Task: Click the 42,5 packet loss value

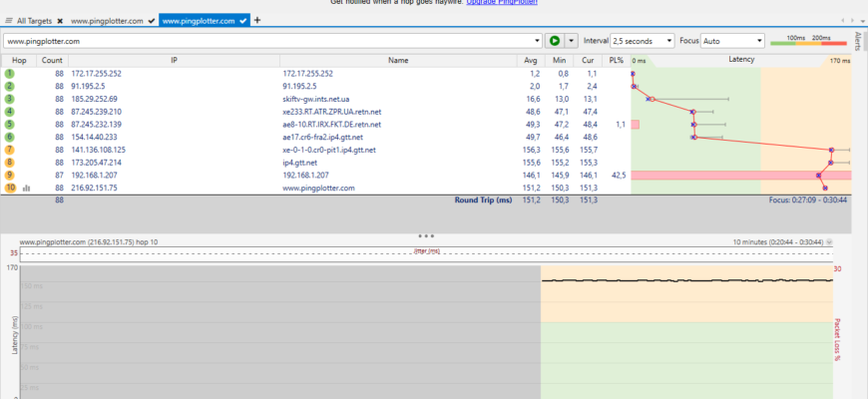Action: tap(619, 176)
